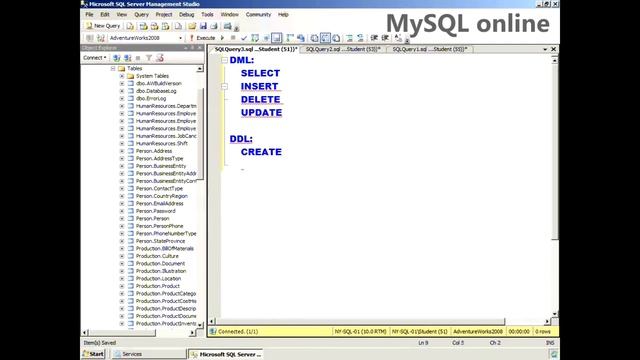
Task: Open the Query menu
Action: click(x=141, y=14)
